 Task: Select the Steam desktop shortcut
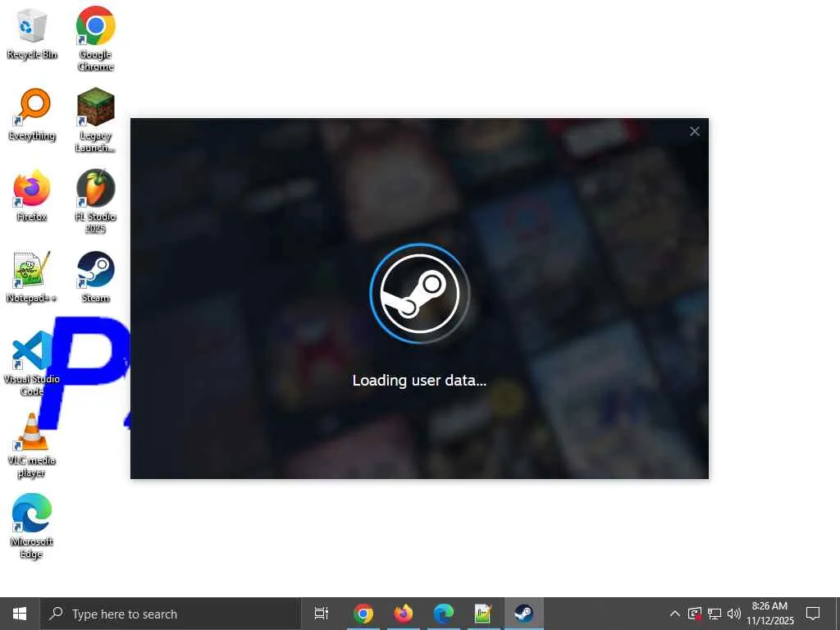tap(95, 277)
